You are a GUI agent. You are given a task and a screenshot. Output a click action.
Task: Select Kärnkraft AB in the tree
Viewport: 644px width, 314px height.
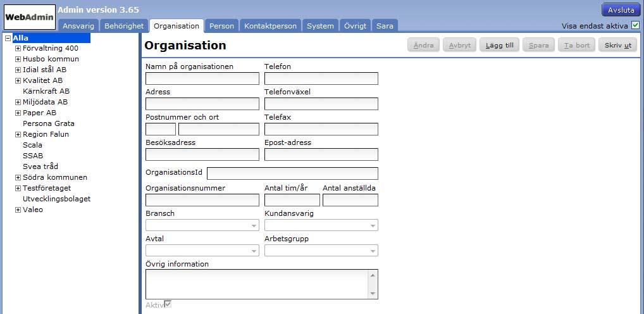46,91
